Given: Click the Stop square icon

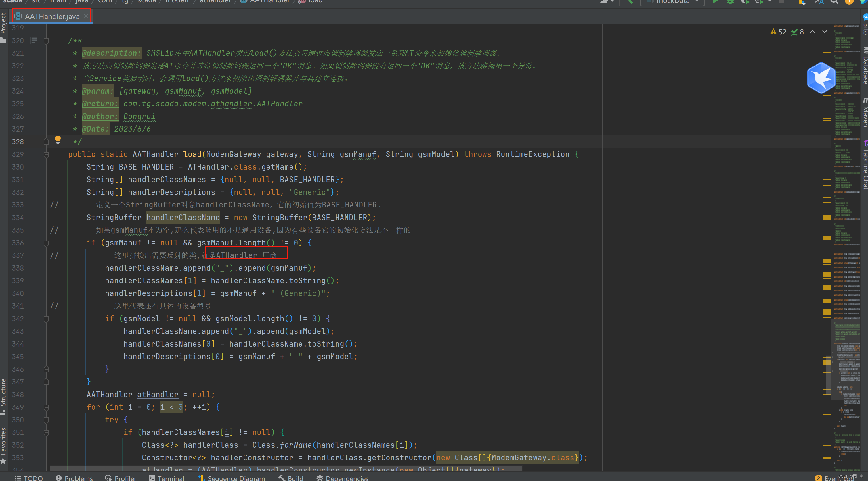Looking at the screenshot, I should pos(782,2).
